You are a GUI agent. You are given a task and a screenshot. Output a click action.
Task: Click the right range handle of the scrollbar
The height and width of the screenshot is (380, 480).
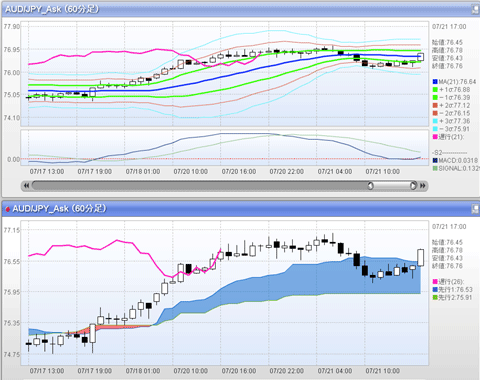413,186
